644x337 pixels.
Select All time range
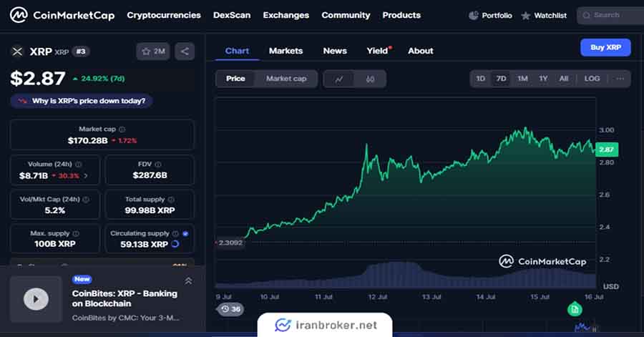[564, 79]
